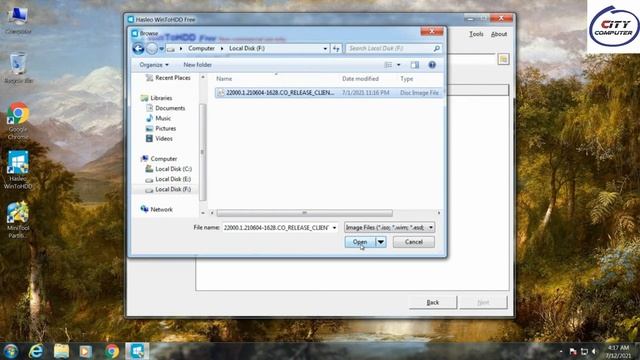
Task: Open the Pictures library
Action: coord(161,129)
